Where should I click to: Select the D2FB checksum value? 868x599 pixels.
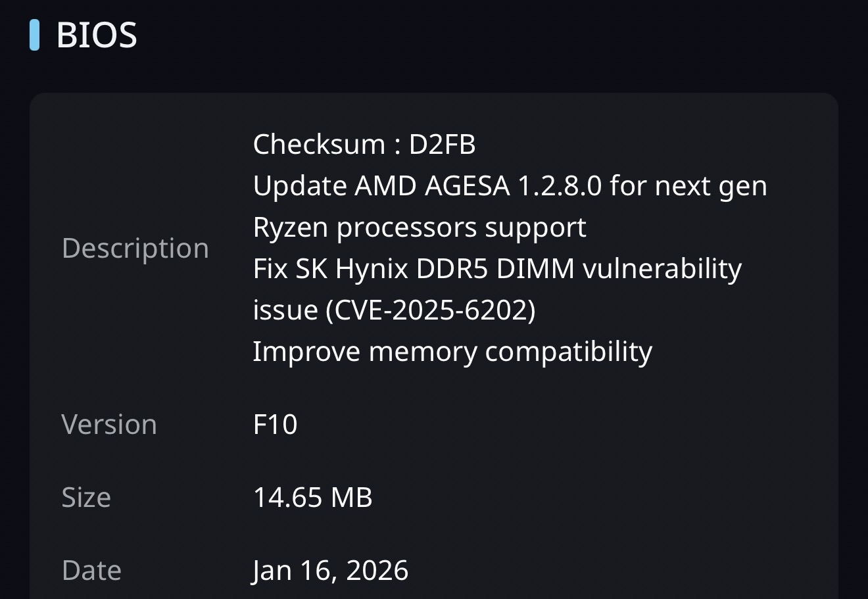click(x=442, y=145)
